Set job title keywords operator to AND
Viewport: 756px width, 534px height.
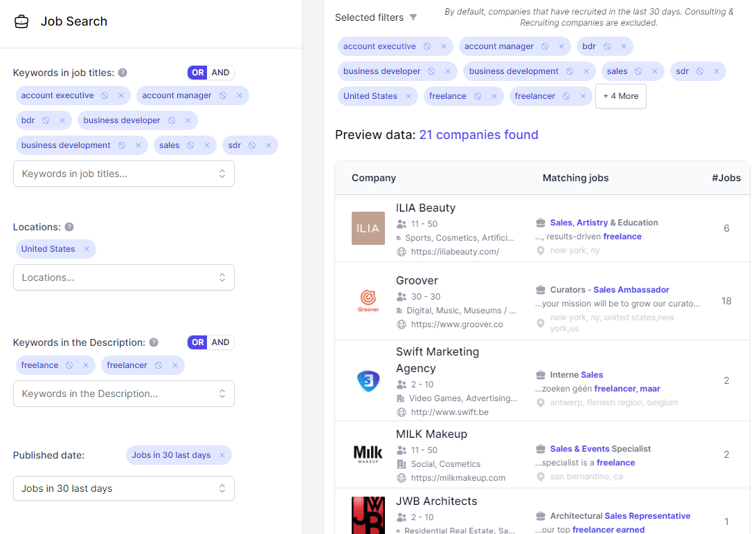(220, 72)
